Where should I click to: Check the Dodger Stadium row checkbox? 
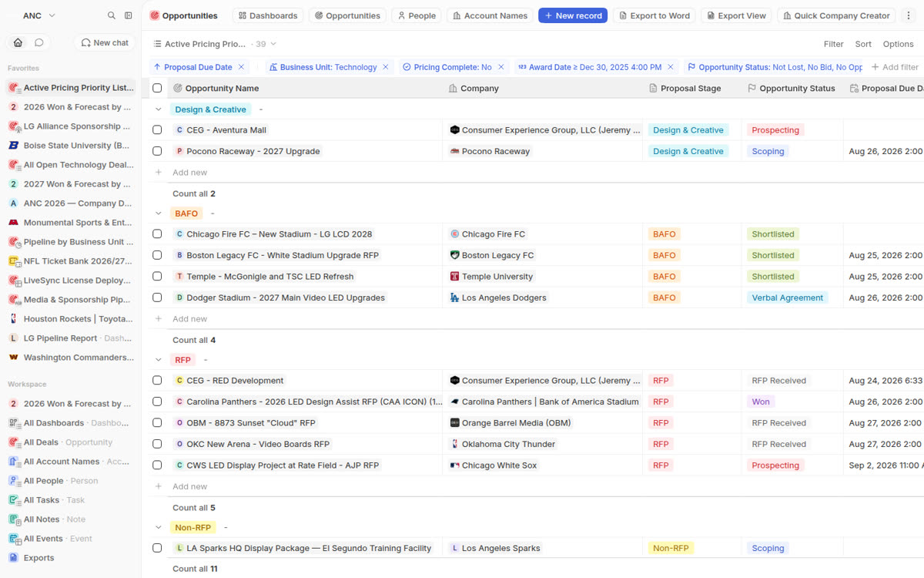tap(157, 297)
